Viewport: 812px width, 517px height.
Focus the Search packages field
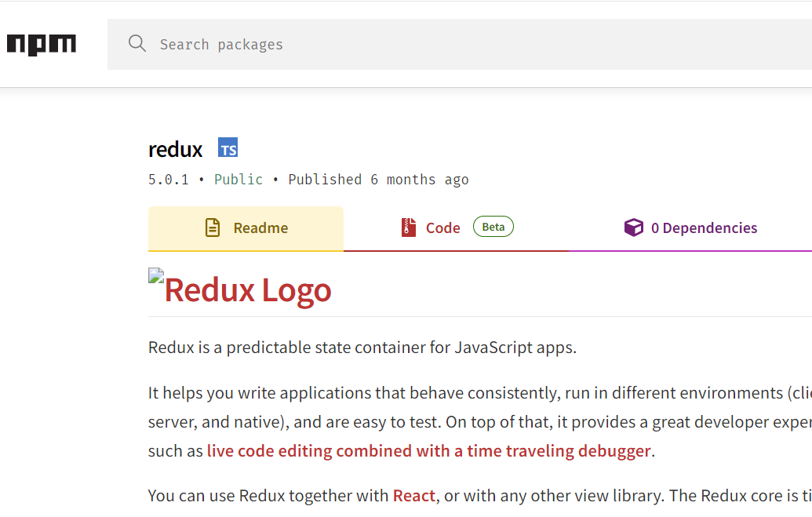coord(459,45)
